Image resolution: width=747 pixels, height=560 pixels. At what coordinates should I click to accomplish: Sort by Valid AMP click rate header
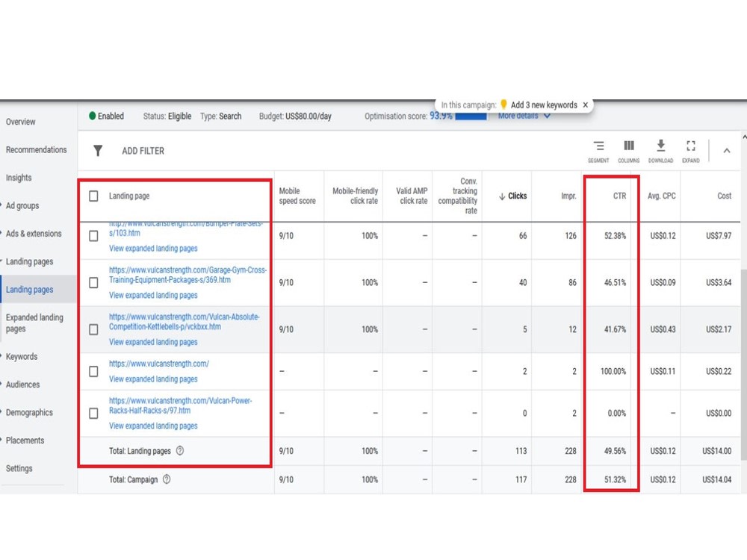[412, 196]
